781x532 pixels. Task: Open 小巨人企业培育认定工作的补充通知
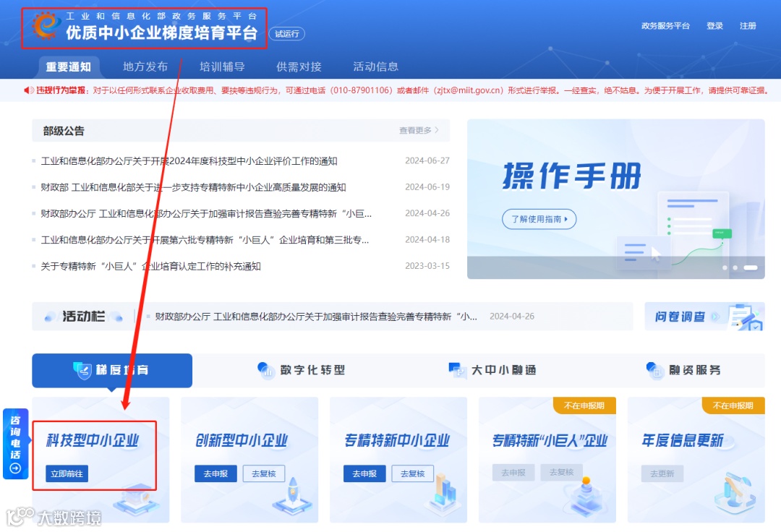pyautogui.click(x=150, y=267)
